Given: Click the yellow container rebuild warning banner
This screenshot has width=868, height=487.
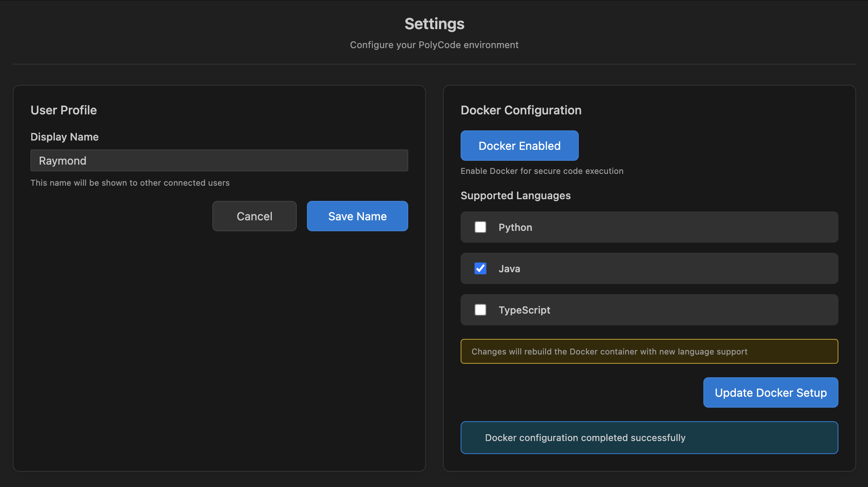Looking at the screenshot, I should [x=649, y=351].
